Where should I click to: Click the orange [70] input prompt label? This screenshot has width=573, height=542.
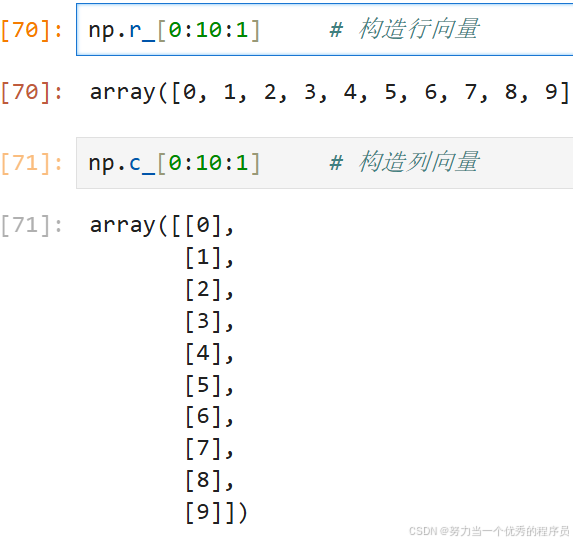(x=31, y=30)
